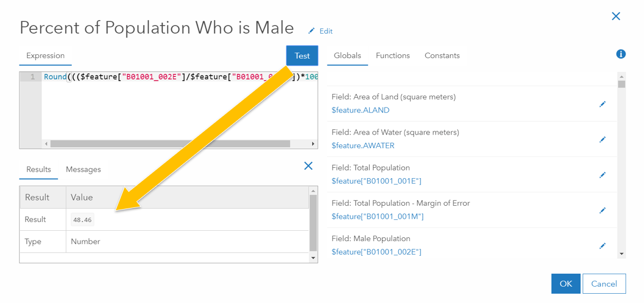The image size is (644, 303).
Task: Select the Globals tab
Action: tap(348, 56)
